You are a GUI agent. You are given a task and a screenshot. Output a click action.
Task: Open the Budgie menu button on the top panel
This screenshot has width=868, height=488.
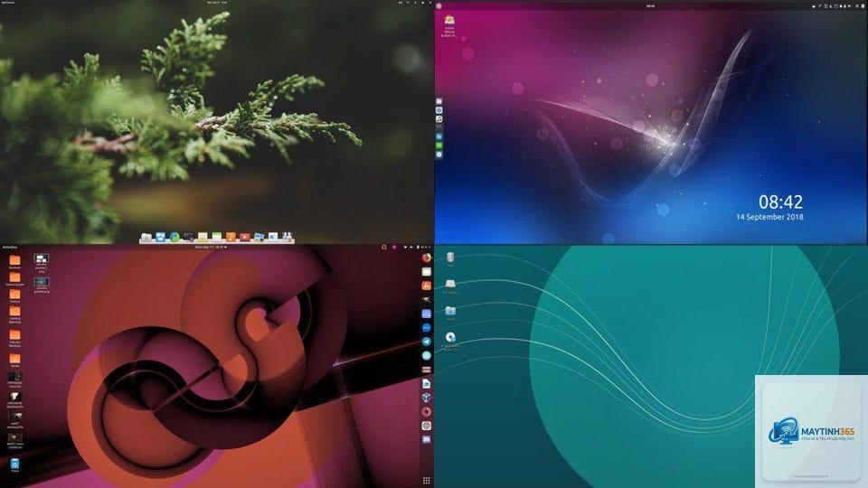coord(439,5)
